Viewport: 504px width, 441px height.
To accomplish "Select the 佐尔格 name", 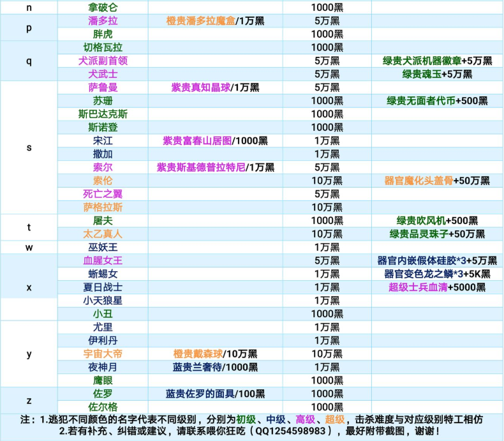I will point(103,407).
